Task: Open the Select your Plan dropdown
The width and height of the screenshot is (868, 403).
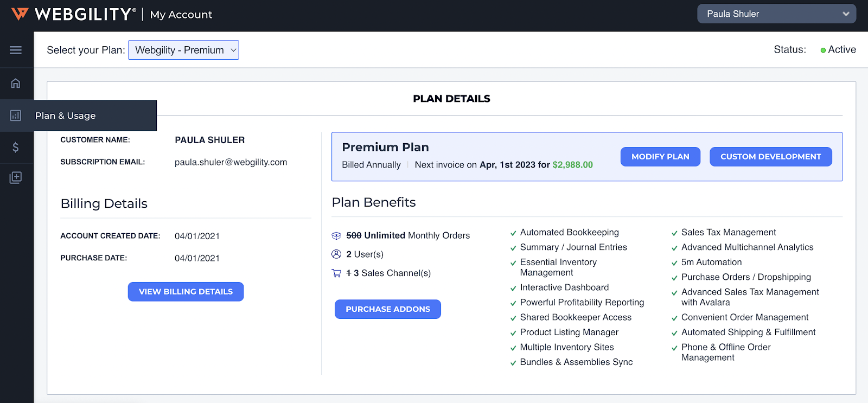Action: (183, 50)
